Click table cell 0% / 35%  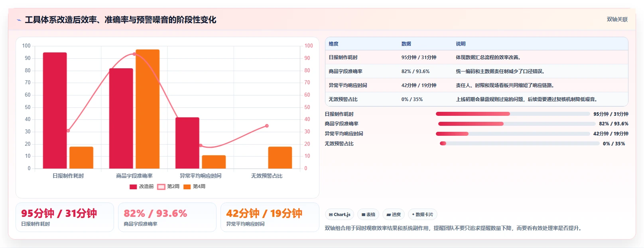pyautogui.click(x=412, y=99)
